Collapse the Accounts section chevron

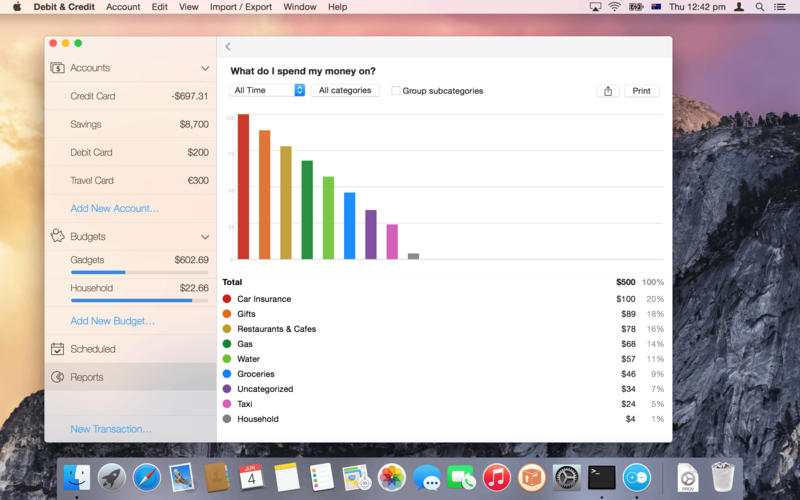pos(205,69)
